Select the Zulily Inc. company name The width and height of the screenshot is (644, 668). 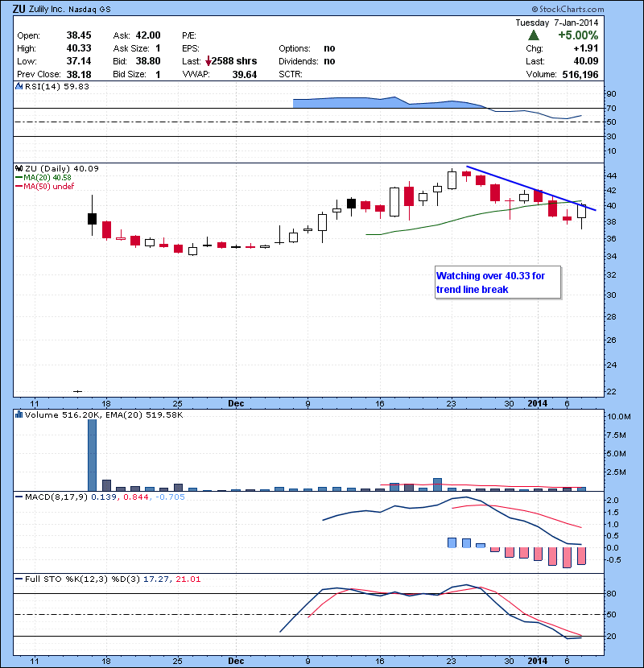point(47,9)
